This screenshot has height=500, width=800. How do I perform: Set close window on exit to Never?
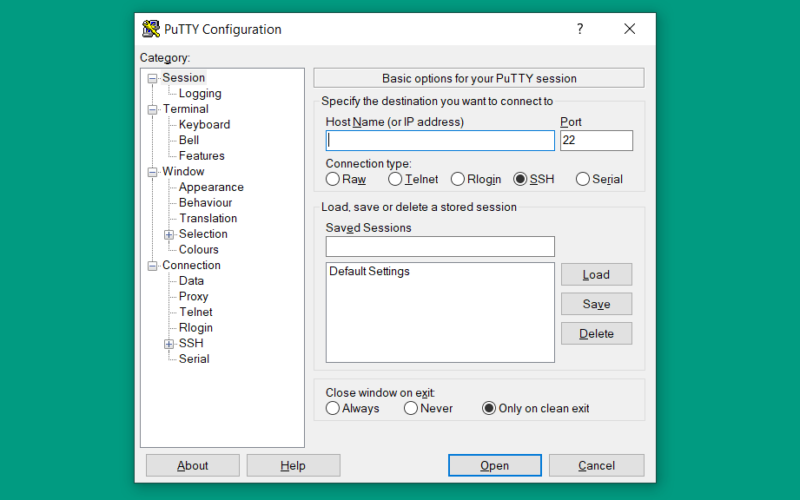point(411,408)
